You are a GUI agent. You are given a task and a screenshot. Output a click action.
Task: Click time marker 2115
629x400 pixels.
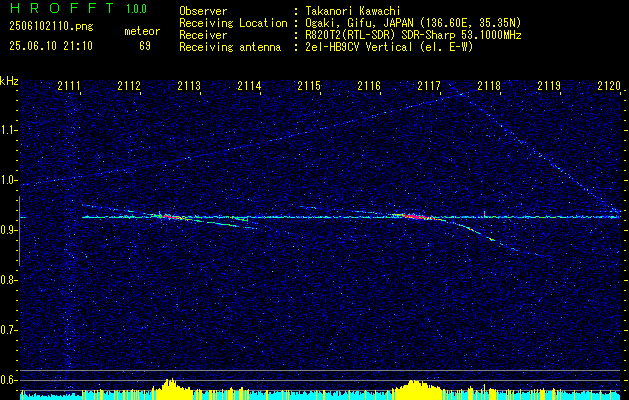pos(309,86)
